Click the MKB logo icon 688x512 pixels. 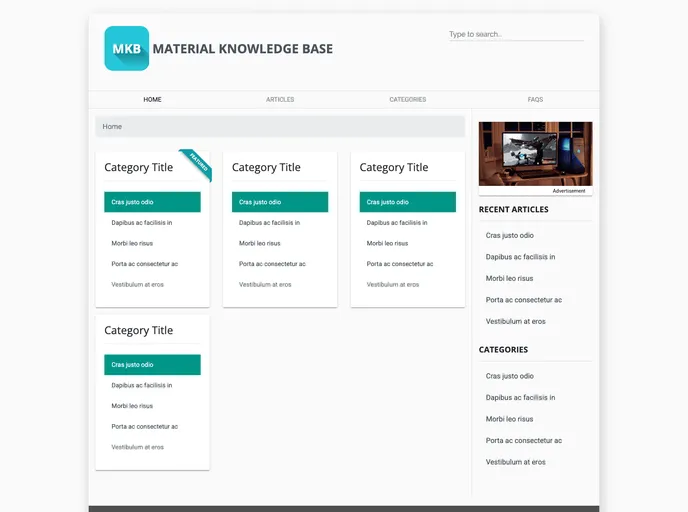coord(126,48)
